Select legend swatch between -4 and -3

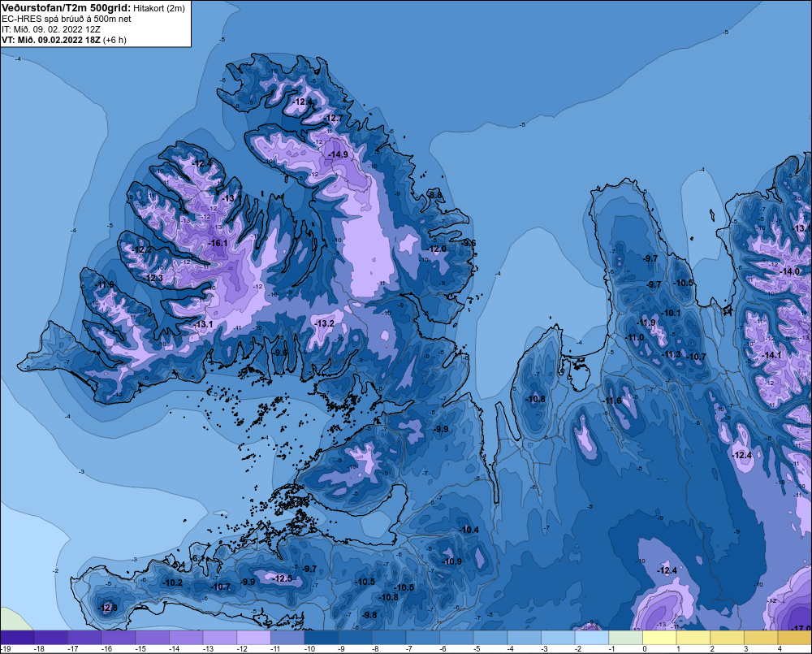525,638
